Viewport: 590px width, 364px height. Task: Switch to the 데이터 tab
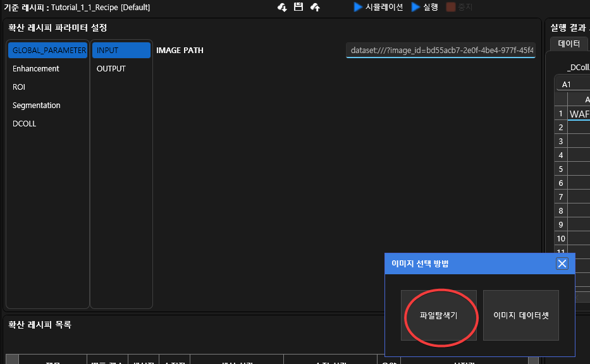(569, 44)
